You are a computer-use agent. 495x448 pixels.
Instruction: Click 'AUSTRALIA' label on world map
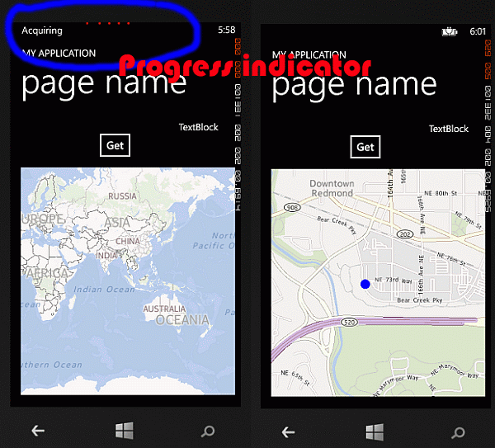(164, 309)
